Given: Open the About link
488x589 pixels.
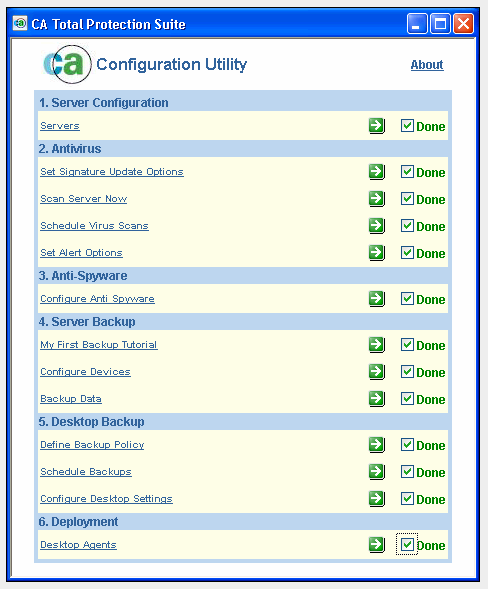Looking at the screenshot, I should click(x=427, y=65).
